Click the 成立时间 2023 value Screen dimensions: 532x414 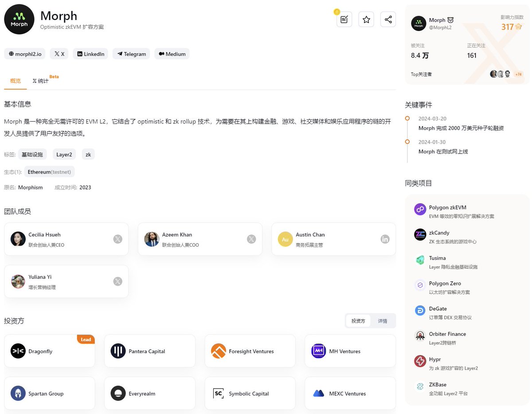(85, 188)
